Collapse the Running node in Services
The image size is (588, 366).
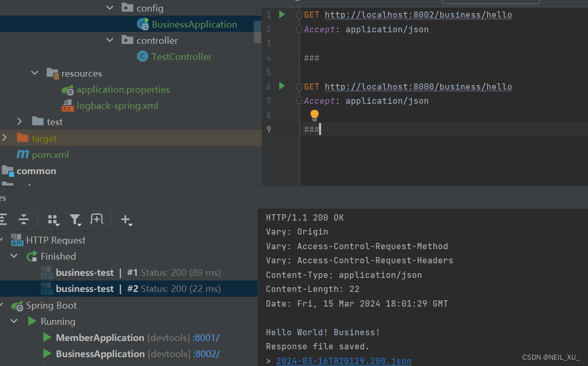pos(14,321)
